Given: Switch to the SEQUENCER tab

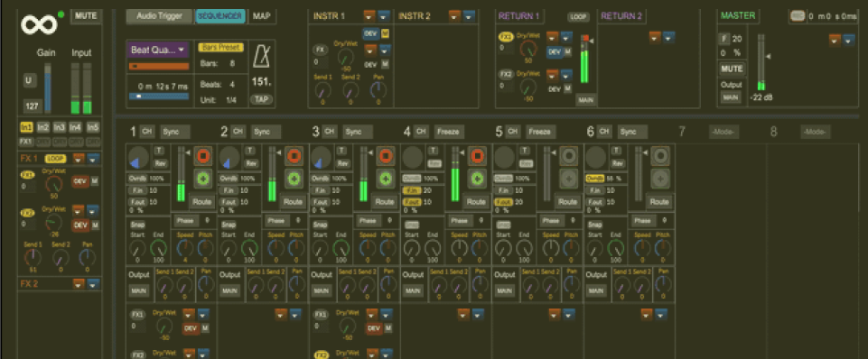Looking at the screenshot, I should 220,16.
